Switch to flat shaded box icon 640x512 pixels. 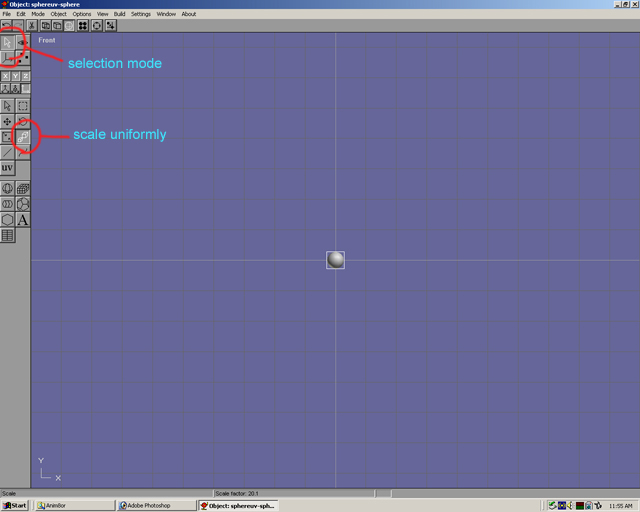coord(57,26)
